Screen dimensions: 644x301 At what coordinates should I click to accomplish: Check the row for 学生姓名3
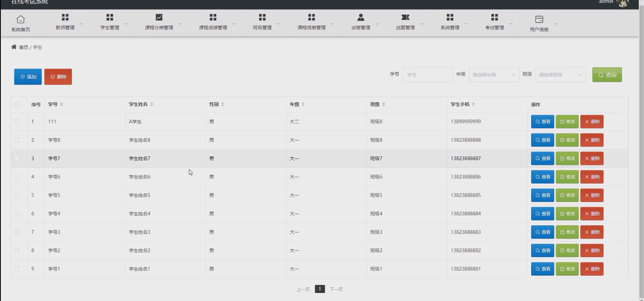coord(17,232)
